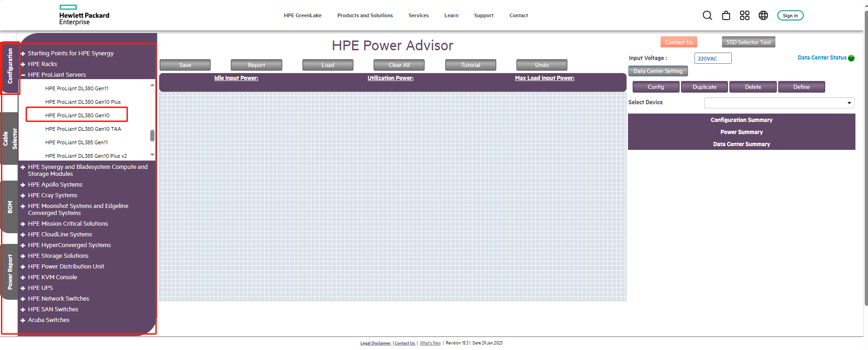Image resolution: width=868 pixels, height=350 pixels.
Task: Click the Clear All button
Action: [399, 65]
